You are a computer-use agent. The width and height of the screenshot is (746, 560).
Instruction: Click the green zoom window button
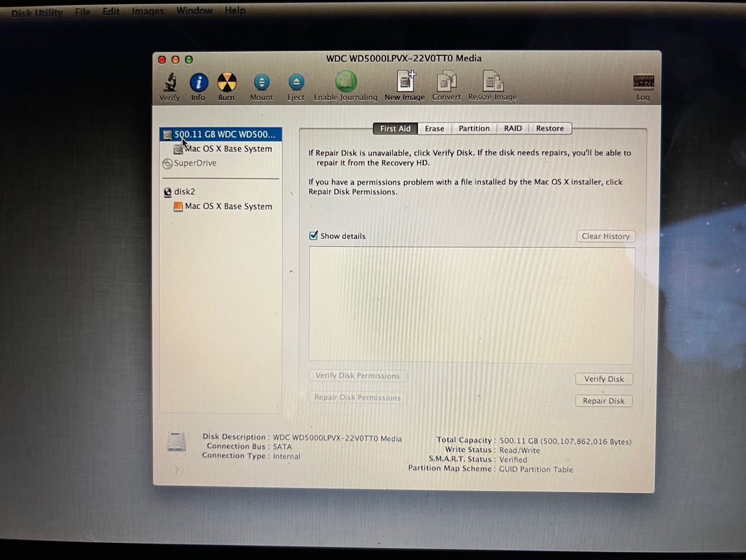(189, 60)
